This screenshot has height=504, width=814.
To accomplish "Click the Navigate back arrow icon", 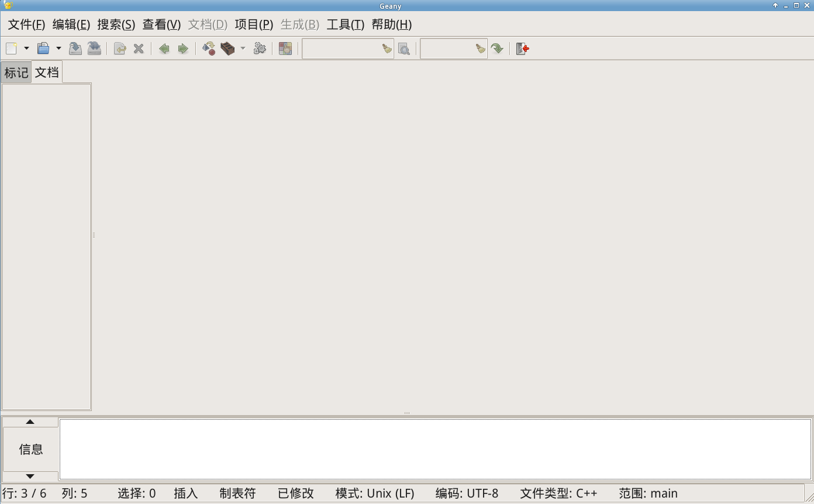I will (164, 49).
